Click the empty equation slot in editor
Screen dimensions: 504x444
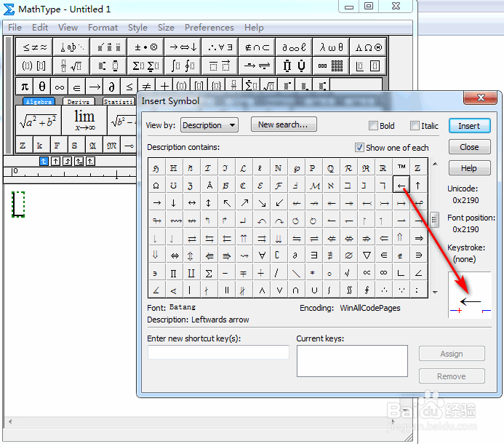[x=18, y=205]
